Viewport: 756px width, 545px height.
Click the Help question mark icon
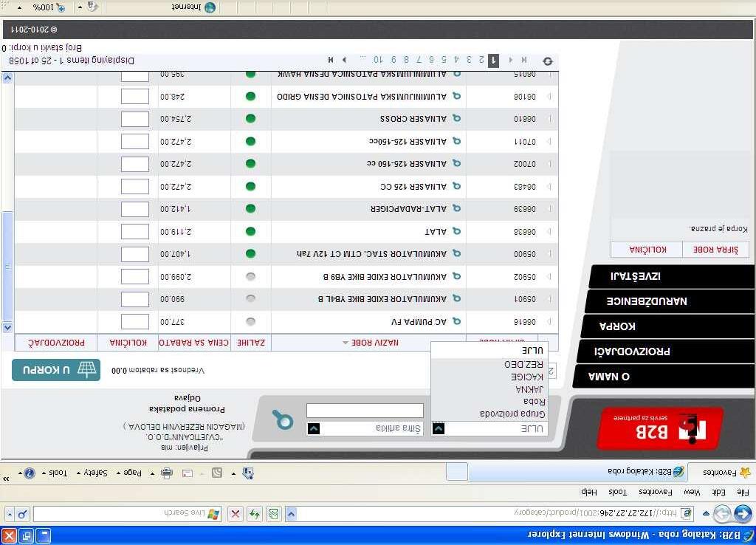[29, 473]
